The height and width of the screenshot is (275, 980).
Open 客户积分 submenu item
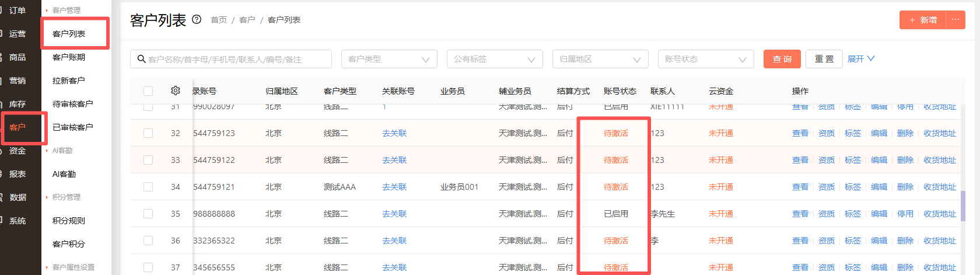tap(69, 244)
